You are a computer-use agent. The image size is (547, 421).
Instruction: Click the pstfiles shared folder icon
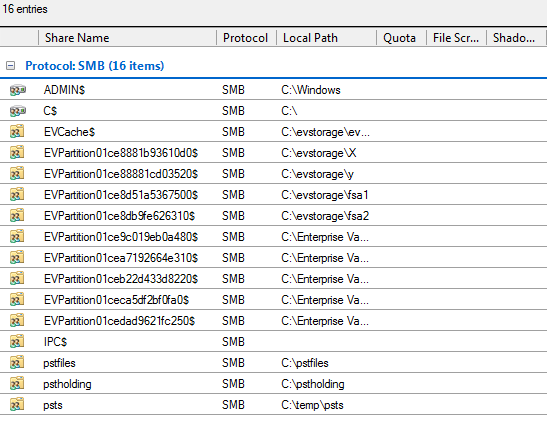point(17,362)
